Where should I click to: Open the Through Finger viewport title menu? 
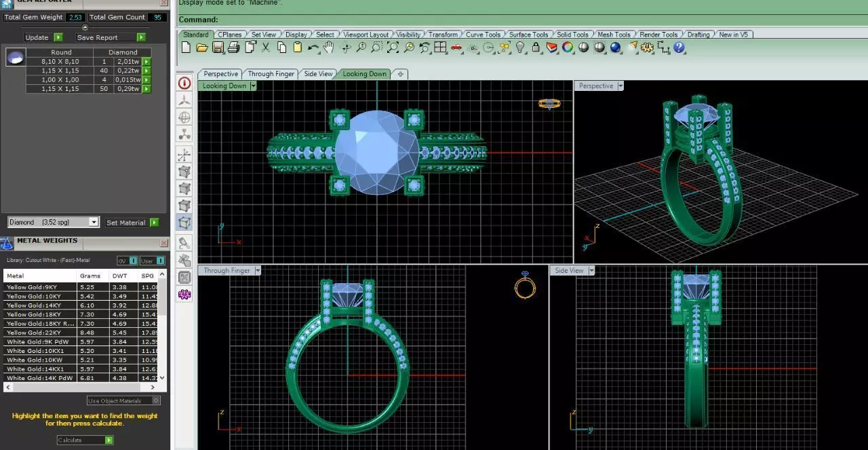point(257,270)
